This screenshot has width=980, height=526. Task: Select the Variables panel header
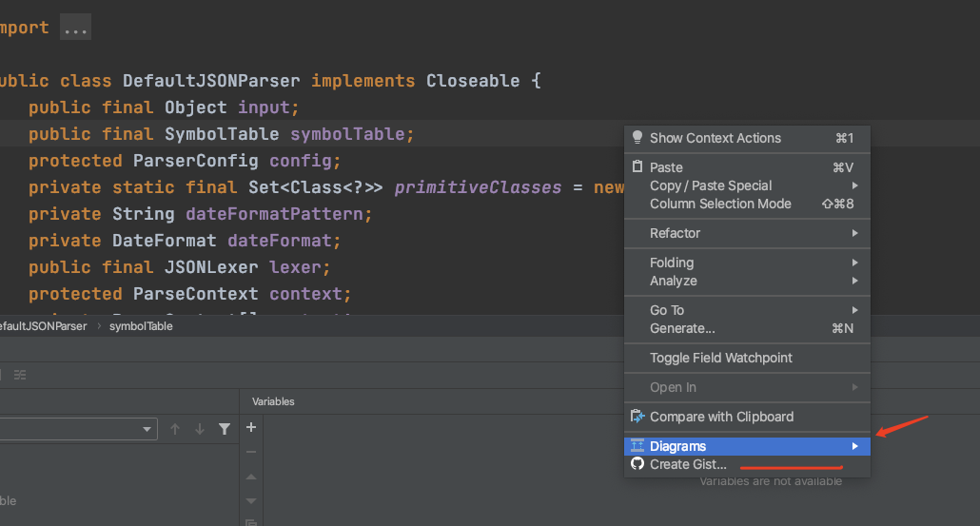point(273,401)
